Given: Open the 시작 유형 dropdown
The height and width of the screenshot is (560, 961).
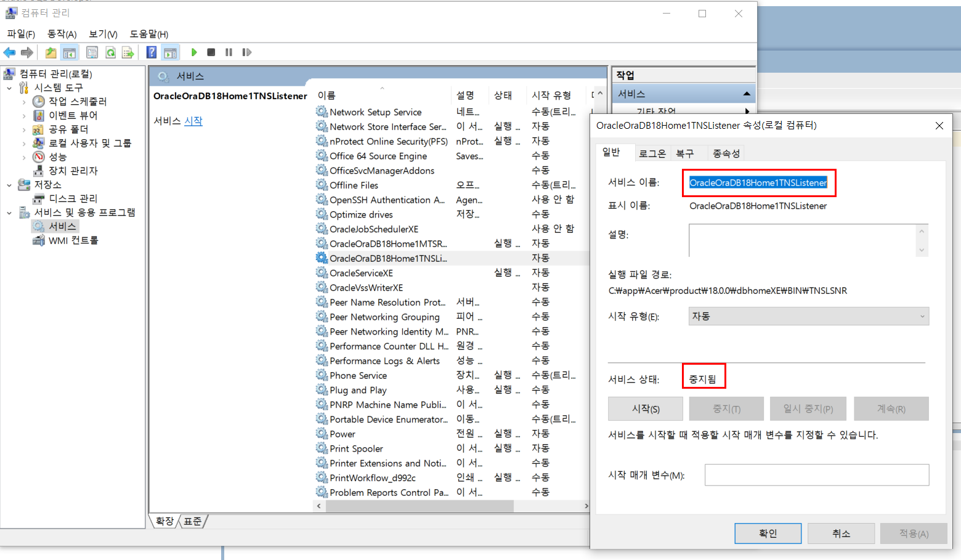Looking at the screenshot, I should pyautogui.click(x=808, y=316).
